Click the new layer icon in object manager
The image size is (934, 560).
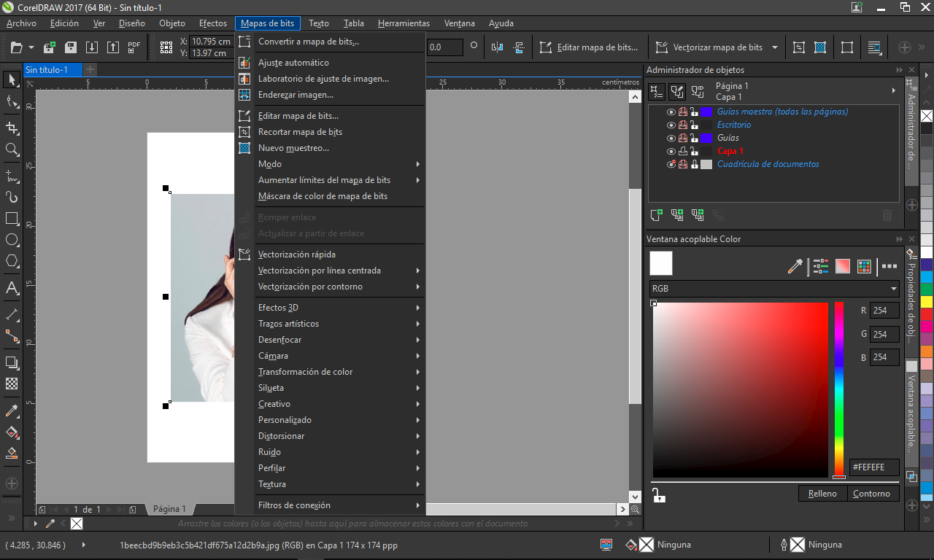656,214
